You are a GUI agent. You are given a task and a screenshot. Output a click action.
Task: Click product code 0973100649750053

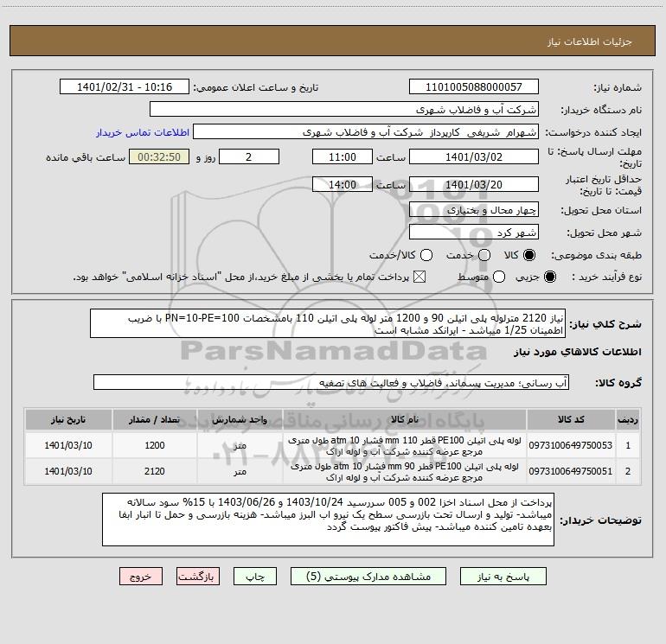click(x=571, y=445)
